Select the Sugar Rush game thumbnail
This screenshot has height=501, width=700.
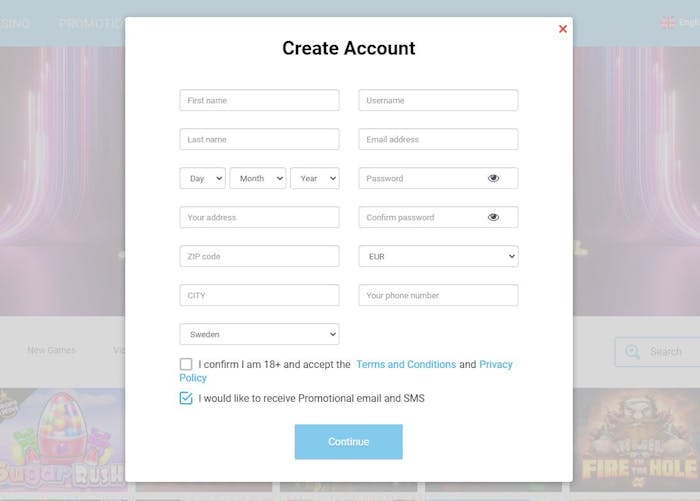click(62, 440)
